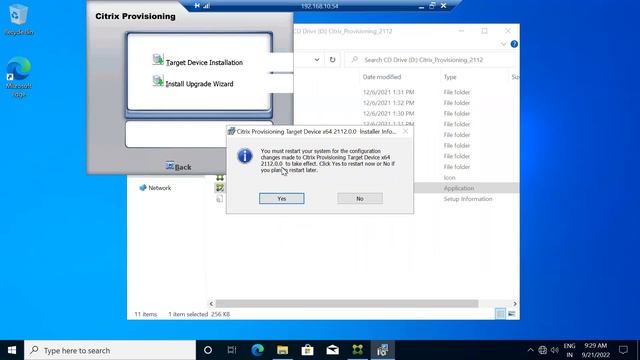Open the Windows Start menu
Screen dimensions: 640x360
pos(12,350)
